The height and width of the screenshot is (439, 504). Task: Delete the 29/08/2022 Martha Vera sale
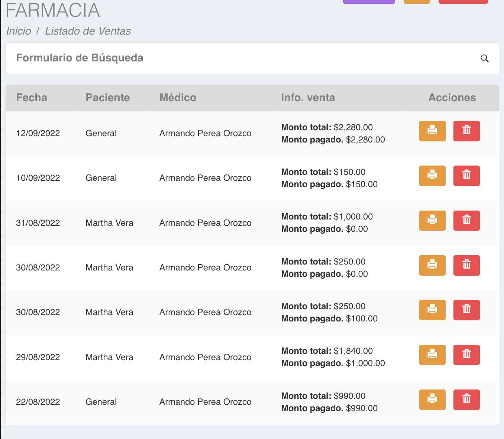click(466, 355)
